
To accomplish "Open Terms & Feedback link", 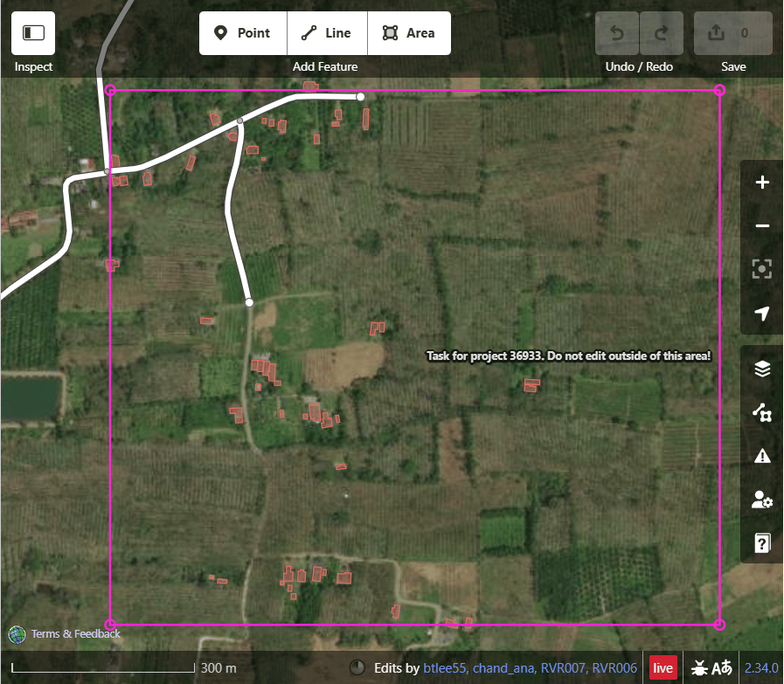I will [75, 634].
